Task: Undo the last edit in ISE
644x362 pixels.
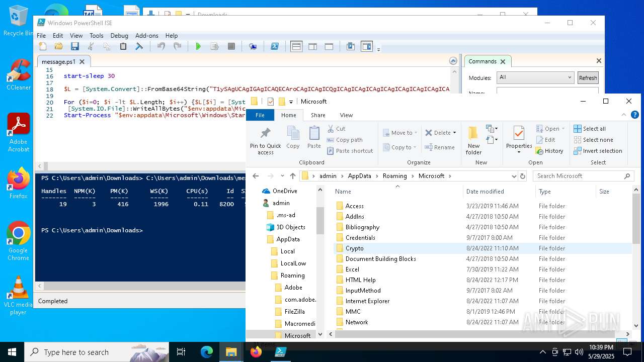Action: (x=161, y=46)
